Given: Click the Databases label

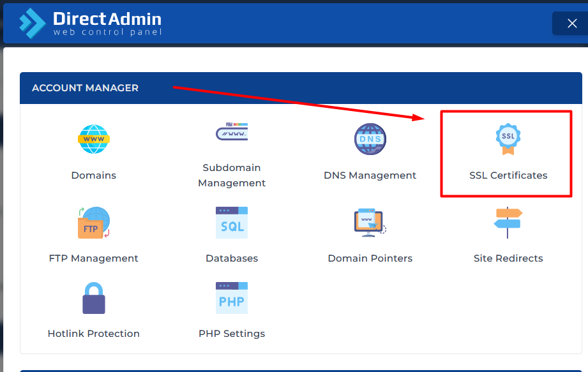Looking at the screenshot, I should point(232,258).
